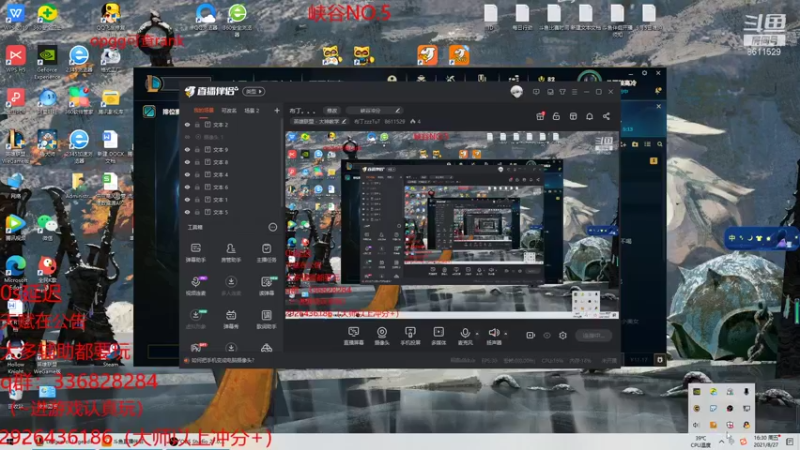
Task: Add 手机投屏 phone casting source
Action: click(410, 336)
